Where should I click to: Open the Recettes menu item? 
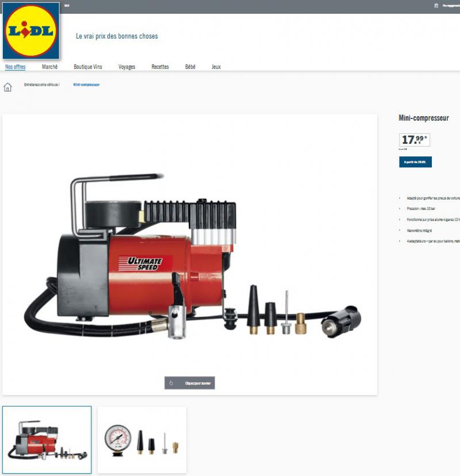point(160,67)
